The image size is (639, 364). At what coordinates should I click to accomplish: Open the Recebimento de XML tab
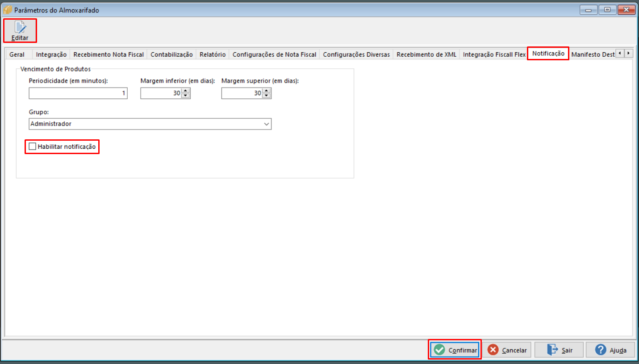(426, 54)
